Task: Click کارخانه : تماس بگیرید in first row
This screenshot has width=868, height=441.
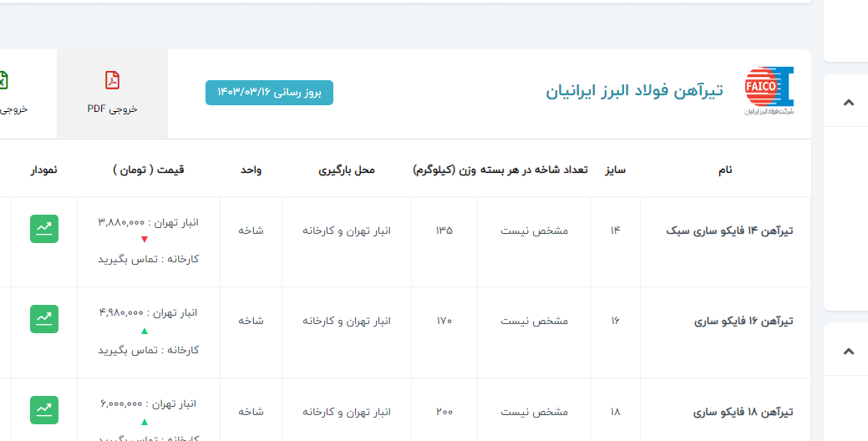Action: [149, 259]
